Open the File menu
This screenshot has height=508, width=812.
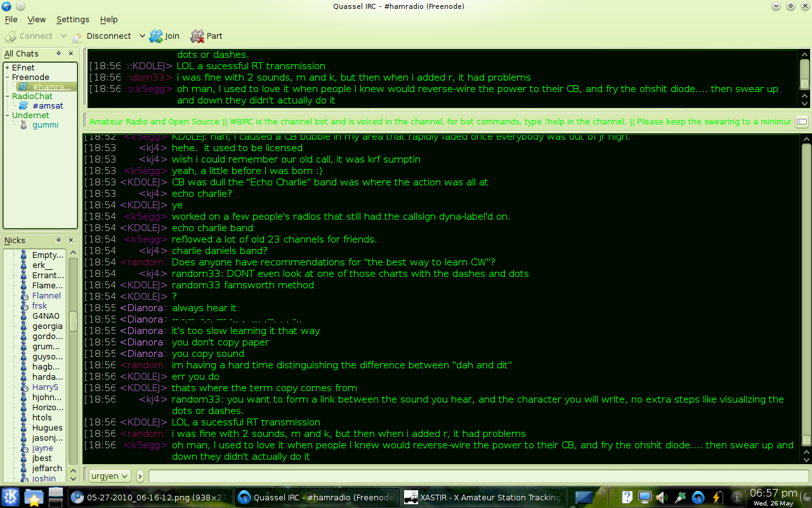click(x=11, y=20)
